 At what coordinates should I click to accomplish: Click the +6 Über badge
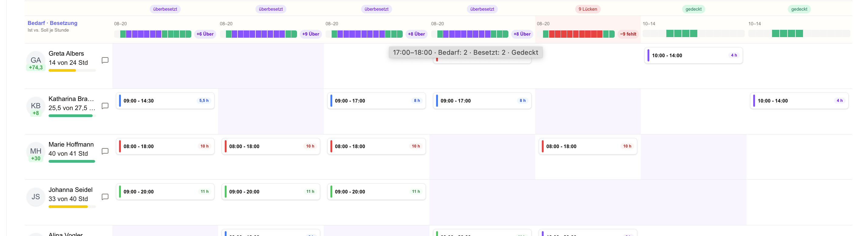[x=205, y=34]
